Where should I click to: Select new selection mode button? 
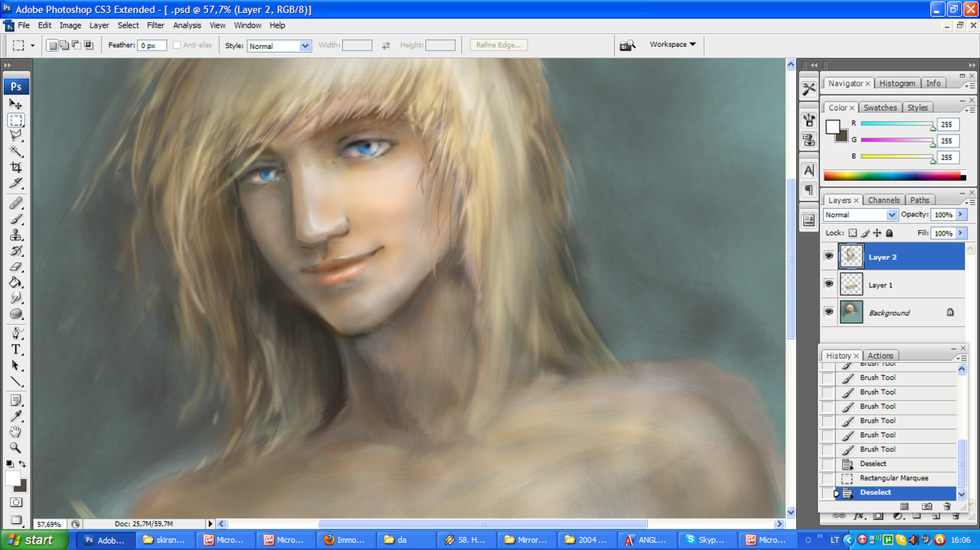(x=52, y=45)
